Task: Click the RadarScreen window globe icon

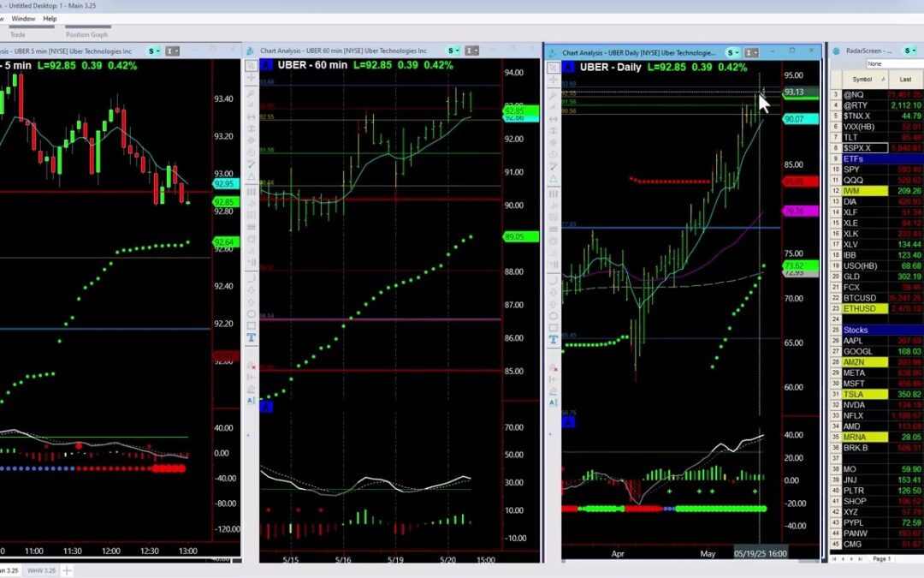Action: point(836,51)
